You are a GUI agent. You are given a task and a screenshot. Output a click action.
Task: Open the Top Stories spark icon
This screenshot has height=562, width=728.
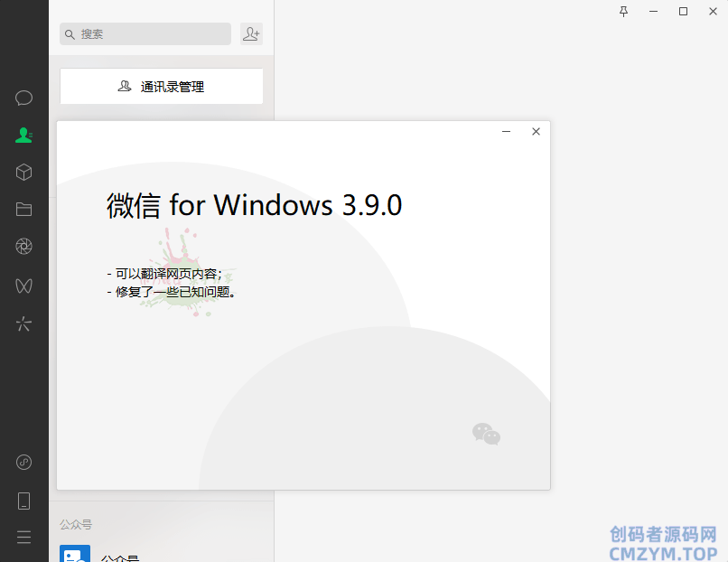[23, 323]
